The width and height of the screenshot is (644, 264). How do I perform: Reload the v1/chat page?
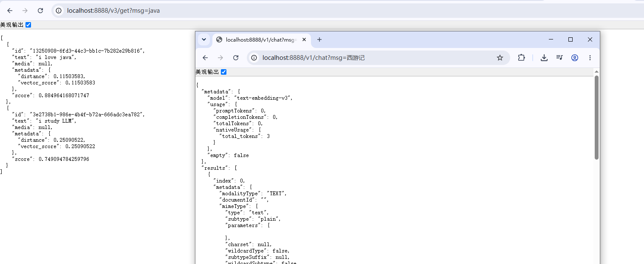point(236,58)
